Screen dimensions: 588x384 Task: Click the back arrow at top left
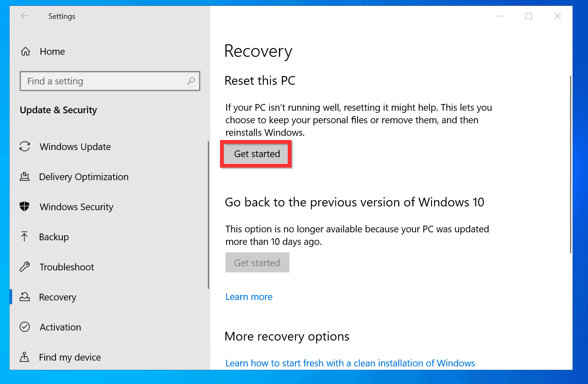25,16
